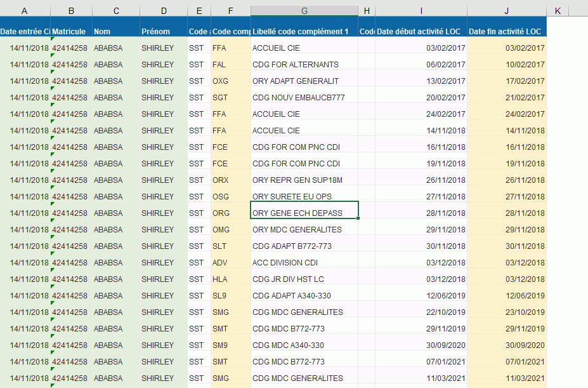
Task: Select column G header
Action: (x=304, y=11)
